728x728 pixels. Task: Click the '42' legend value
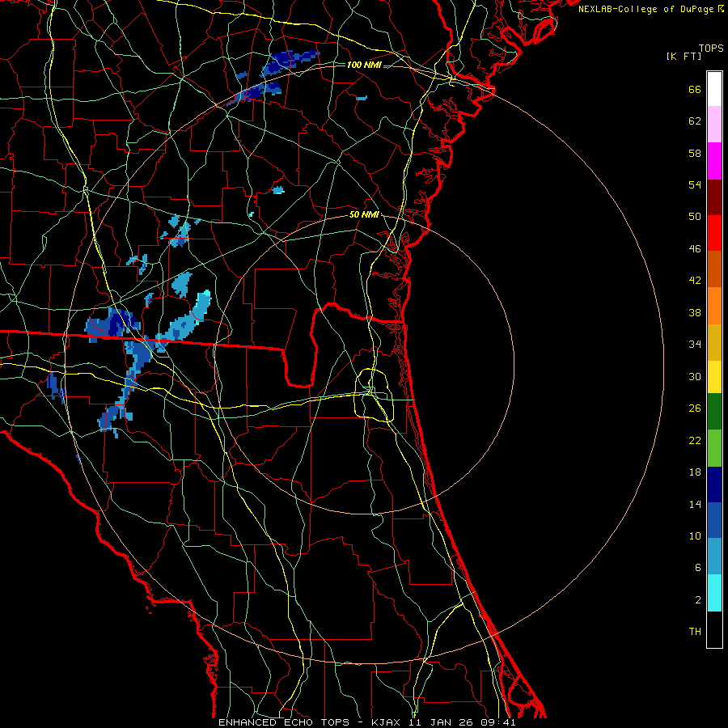(695, 281)
